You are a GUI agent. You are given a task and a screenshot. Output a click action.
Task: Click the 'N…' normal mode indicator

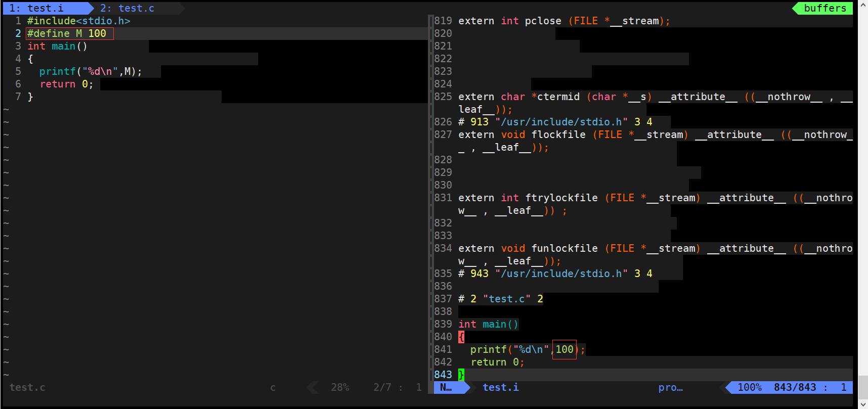coord(446,387)
